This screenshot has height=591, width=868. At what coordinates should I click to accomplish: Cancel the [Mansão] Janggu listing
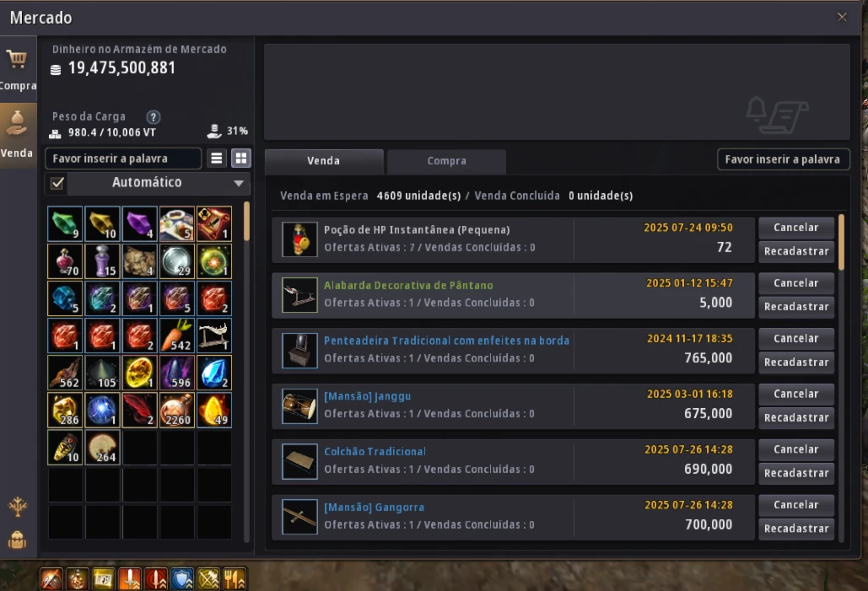click(796, 394)
